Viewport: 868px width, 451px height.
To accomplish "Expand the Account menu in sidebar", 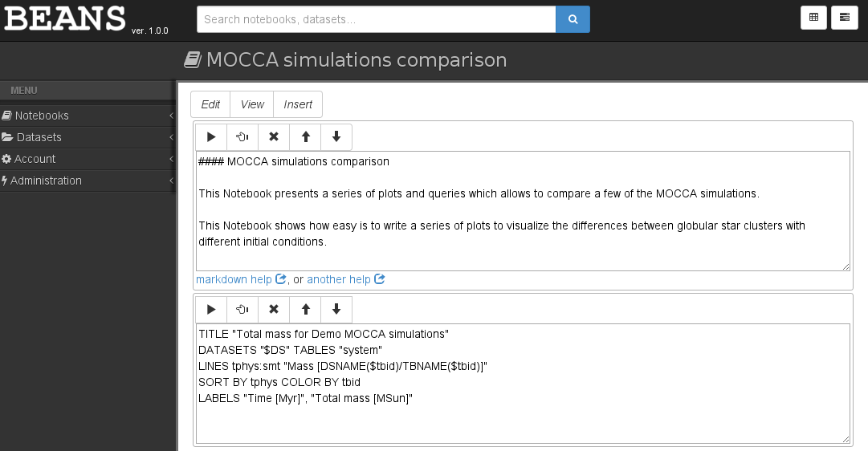I will [x=88, y=159].
